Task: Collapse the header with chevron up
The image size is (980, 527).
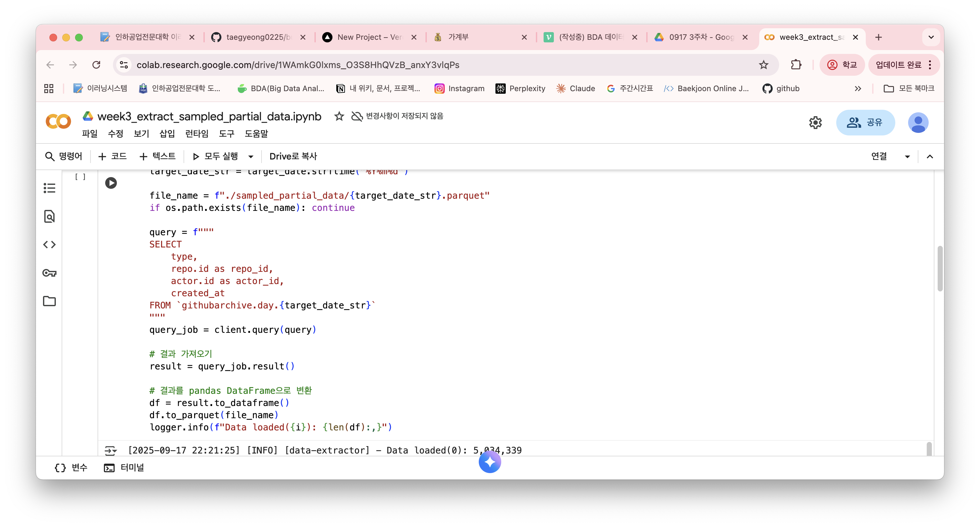Action: 930,156
